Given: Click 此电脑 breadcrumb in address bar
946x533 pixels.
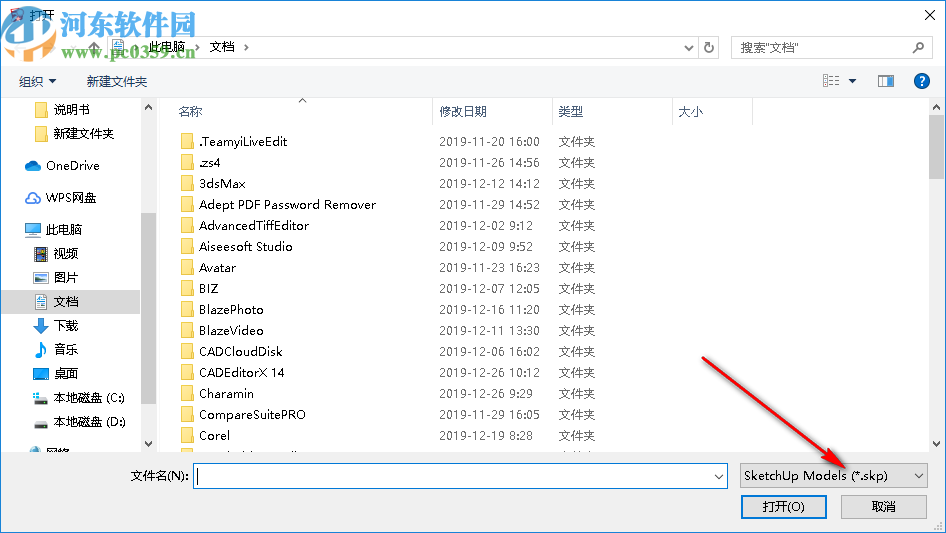Looking at the screenshot, I should tap(167, 47).
